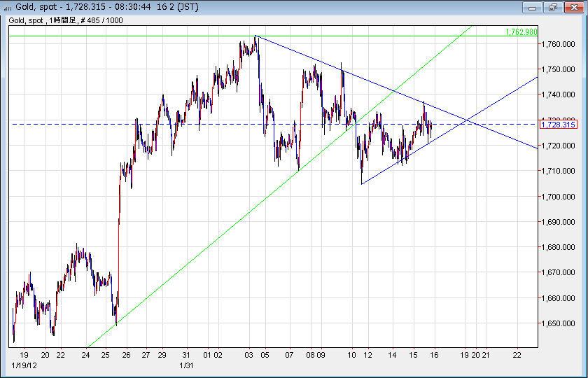Click the 1/31 date label on time axis

[x=186, y=365]
